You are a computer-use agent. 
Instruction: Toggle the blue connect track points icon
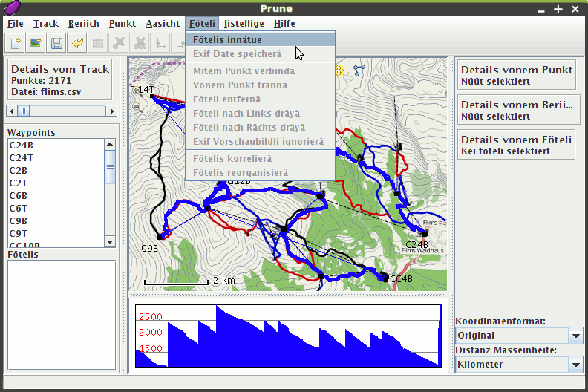coord(360,71)
